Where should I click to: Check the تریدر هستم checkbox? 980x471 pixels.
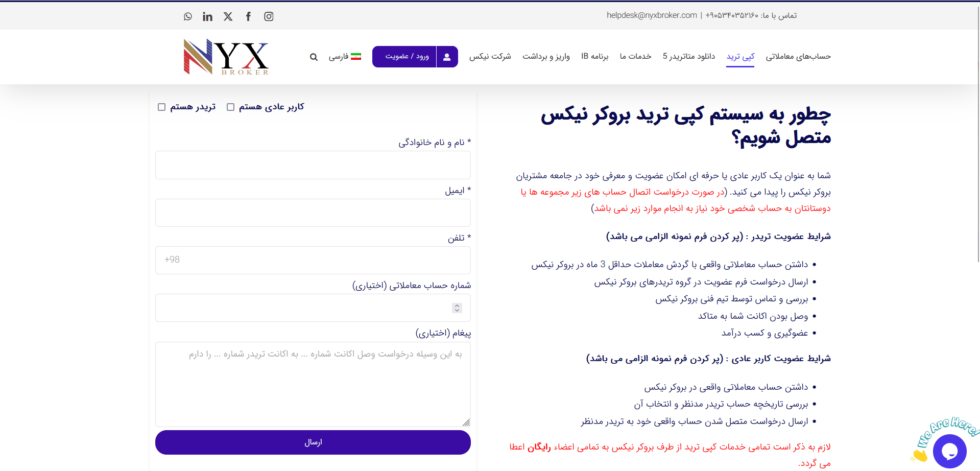pyautogui.click(x=161, y=107)
